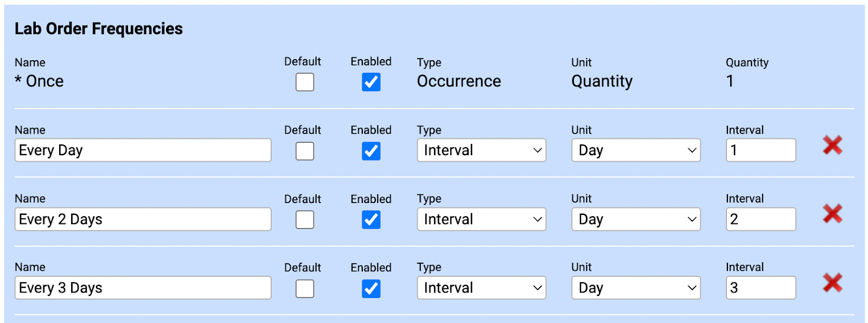Disable the Enabled checkbox for Once
Image resolution: width=868 pixels, height=323 pixels.
coord(371,82)
